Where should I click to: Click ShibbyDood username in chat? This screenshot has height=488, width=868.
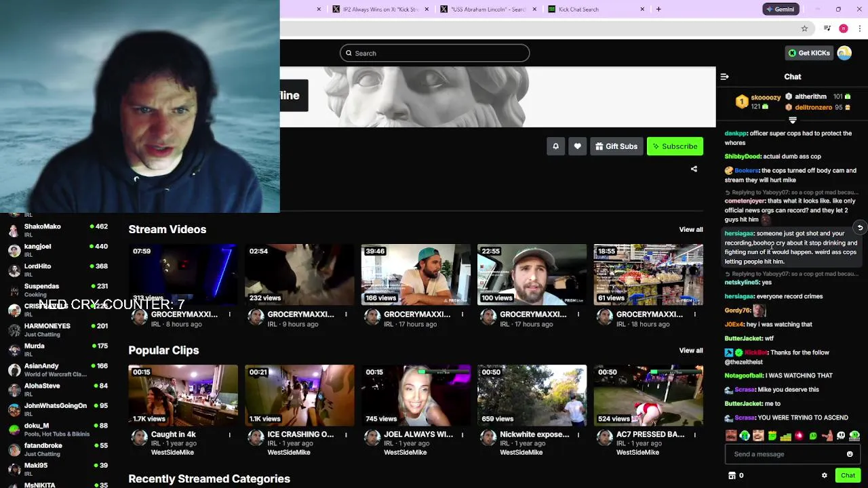pyautogui.click(x=743, y=157)
